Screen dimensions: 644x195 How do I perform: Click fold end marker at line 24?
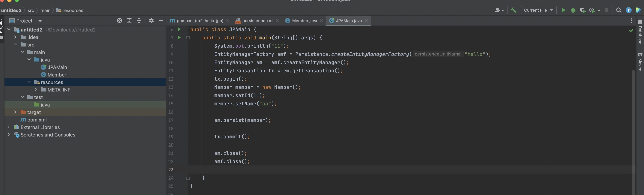click(188, 178)
